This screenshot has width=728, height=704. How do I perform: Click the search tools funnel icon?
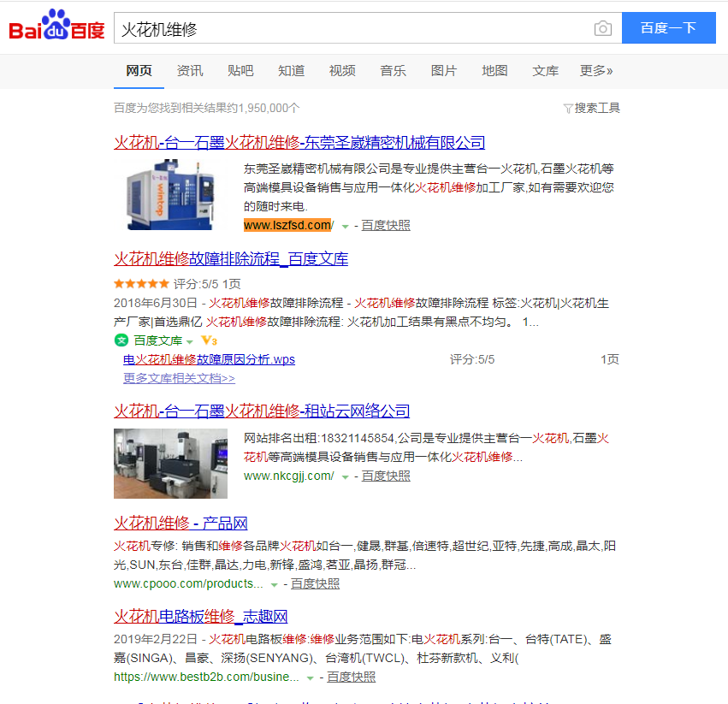tap(567, 109)
